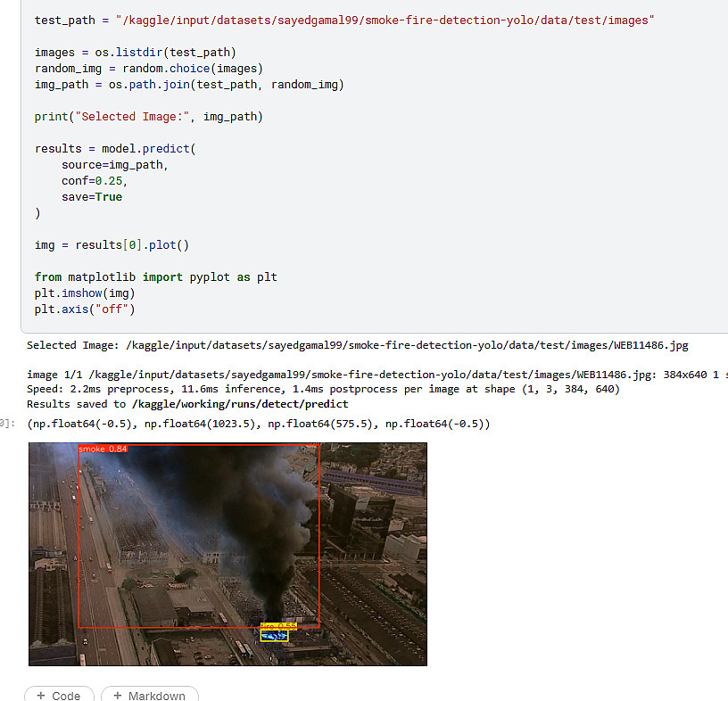
Task: Place cursor on the plt.axis("off") line
Action: tap(85, 309)
